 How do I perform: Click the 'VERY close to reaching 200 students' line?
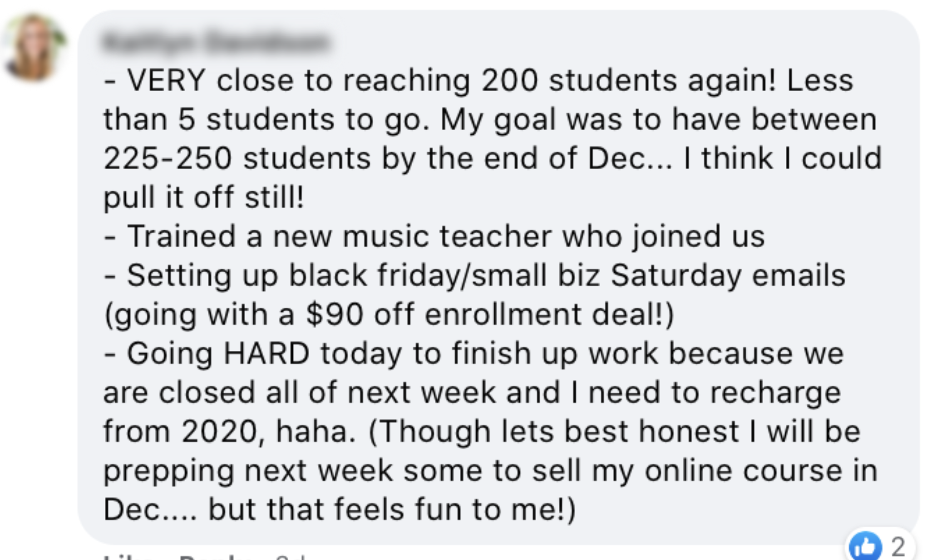tap(478, 81)
